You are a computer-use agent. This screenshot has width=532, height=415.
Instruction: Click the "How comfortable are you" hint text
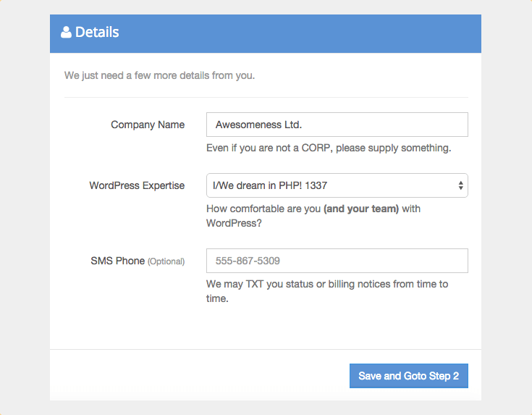(x=263, y=209)
